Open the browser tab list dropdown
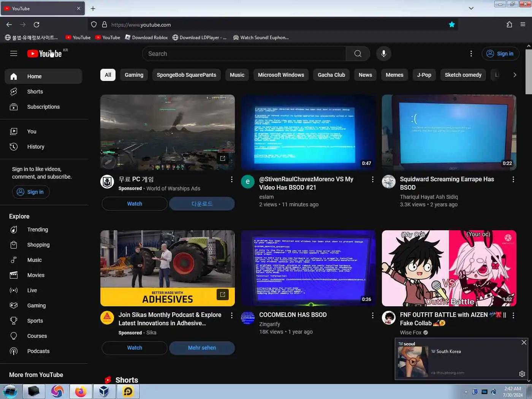The height and width of the screenshot is (399, 532). coord(471,8)
